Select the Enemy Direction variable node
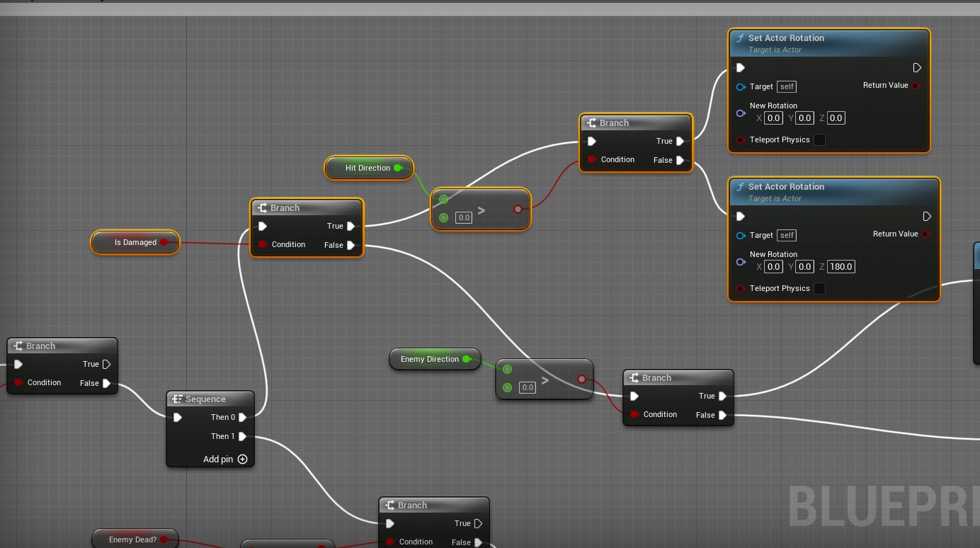The image size is (980, 548). pyautogui.click(x=429, y=359)
